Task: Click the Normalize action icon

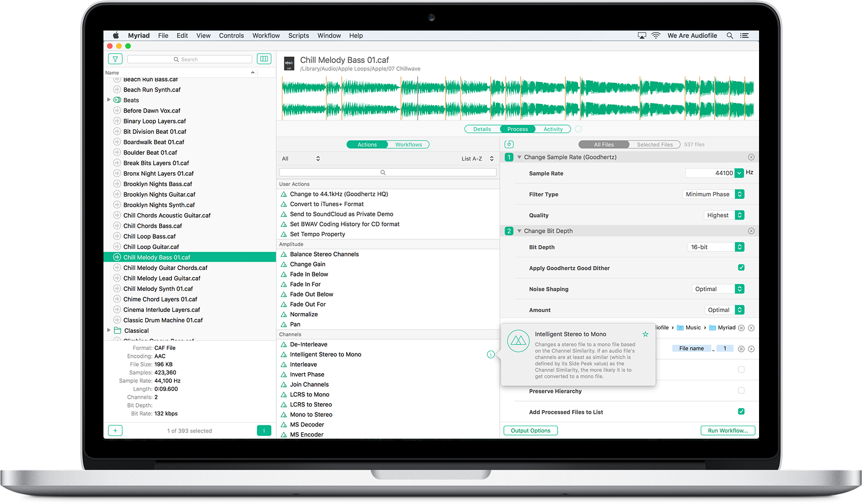Action: point(284,315)
